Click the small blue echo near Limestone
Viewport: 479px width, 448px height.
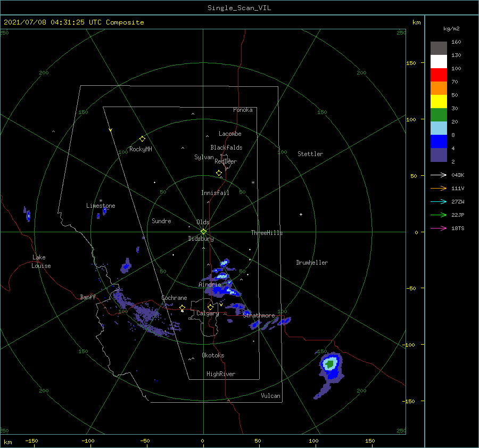(104, 211)
